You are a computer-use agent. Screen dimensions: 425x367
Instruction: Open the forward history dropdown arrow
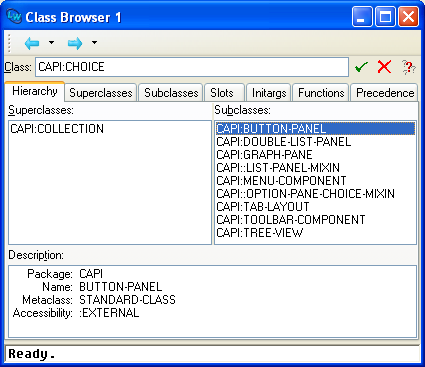point(94,42)
